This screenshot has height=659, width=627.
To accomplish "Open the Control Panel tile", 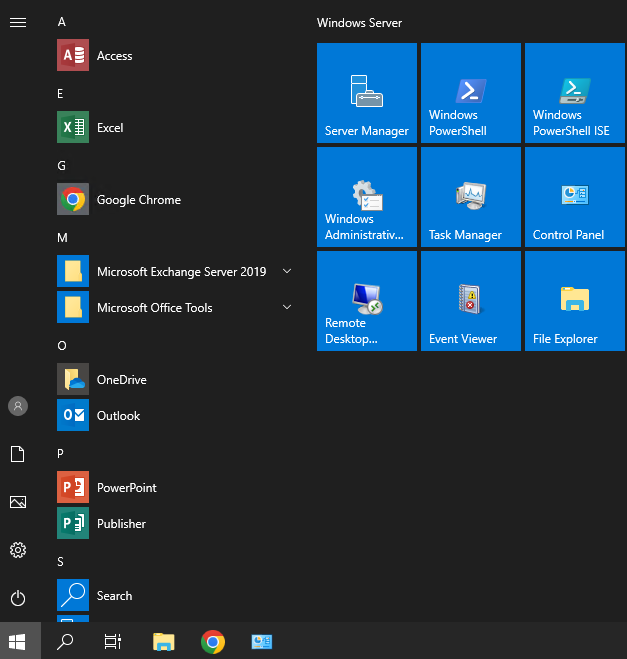I will point(575,197).
